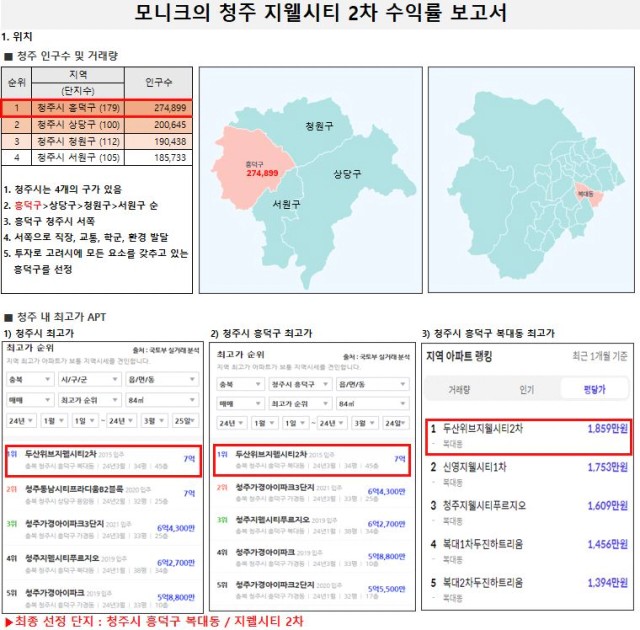Image resolution: width=640 pixels, height=630 pixels.
Task: Click table cell 청주시 흥덕구 (179)
Action: [x=78, y=108]
